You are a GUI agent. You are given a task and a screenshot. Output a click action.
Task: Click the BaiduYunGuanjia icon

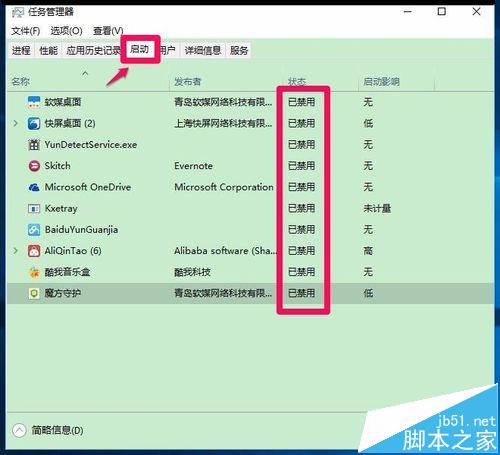coord(34,230)
